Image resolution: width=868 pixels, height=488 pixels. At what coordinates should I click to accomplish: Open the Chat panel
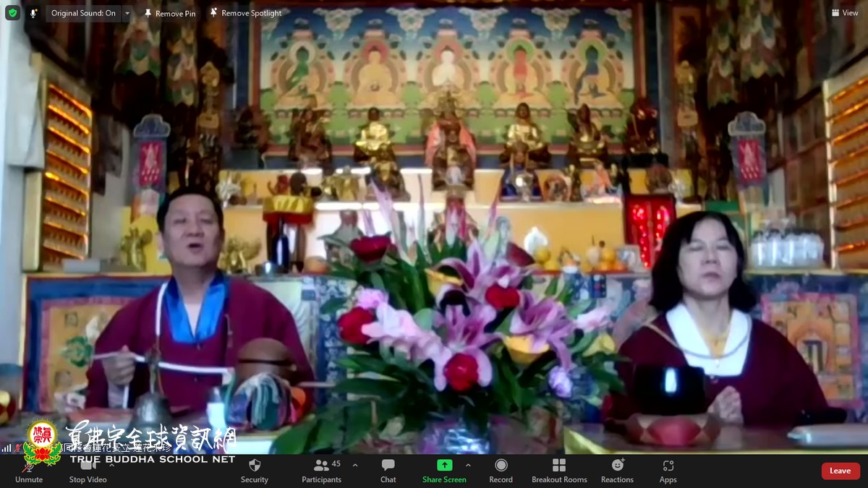point(388,466)
